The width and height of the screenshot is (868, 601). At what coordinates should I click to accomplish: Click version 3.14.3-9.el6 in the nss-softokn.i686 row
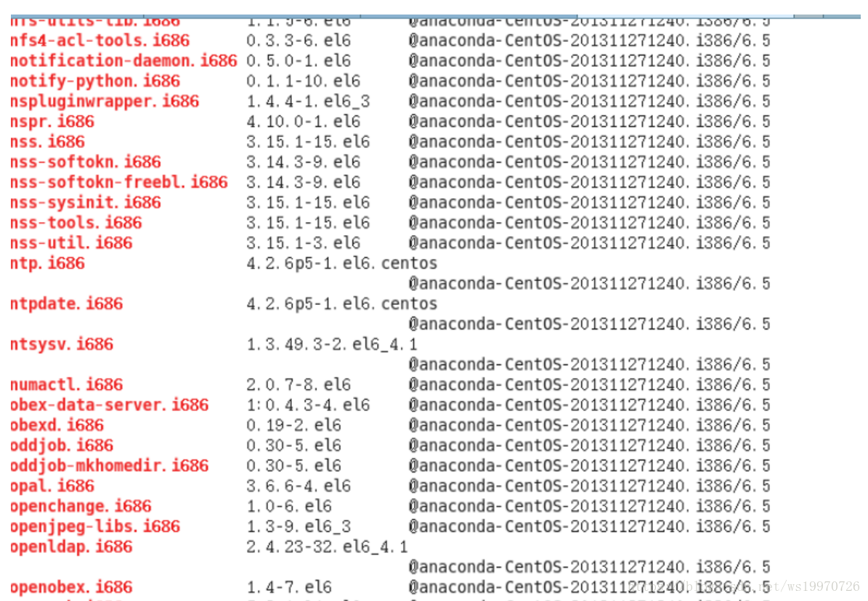tap(304, 162)
